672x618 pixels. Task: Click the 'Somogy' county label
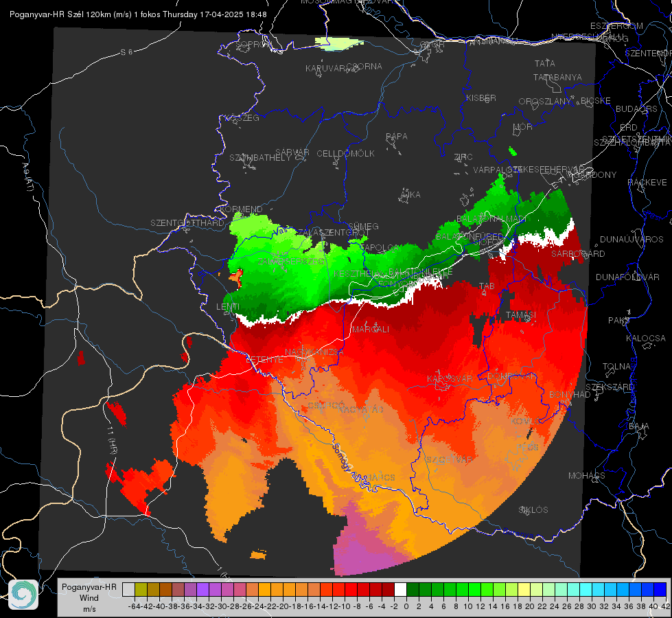click(x=343, y=457)
